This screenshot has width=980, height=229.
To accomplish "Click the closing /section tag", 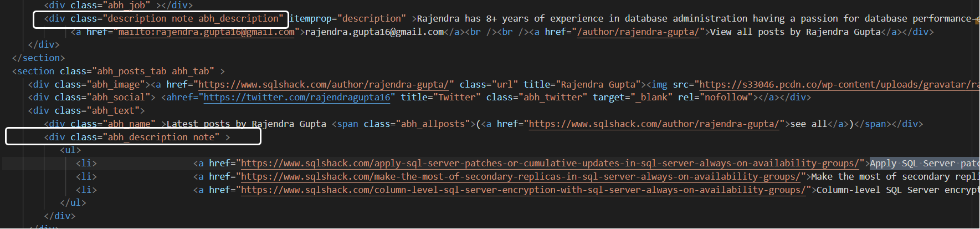I will [38, 58].
